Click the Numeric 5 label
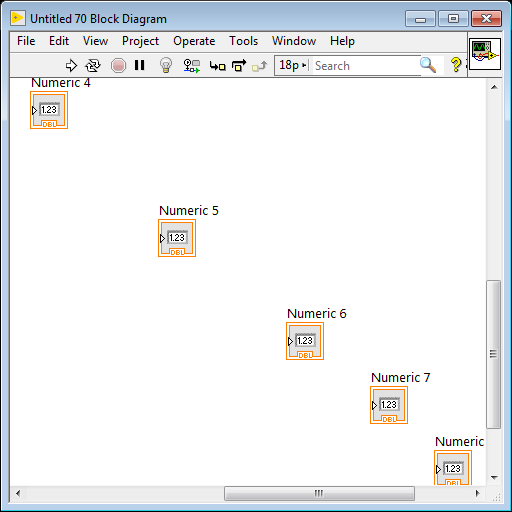This screenshot has height=512, width=512. coord(189,211)
